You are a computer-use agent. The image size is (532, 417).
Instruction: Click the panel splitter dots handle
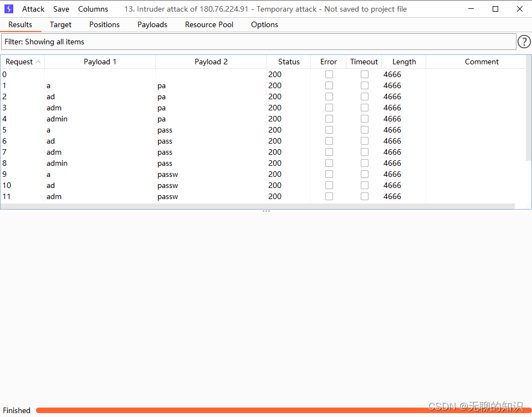266,211
